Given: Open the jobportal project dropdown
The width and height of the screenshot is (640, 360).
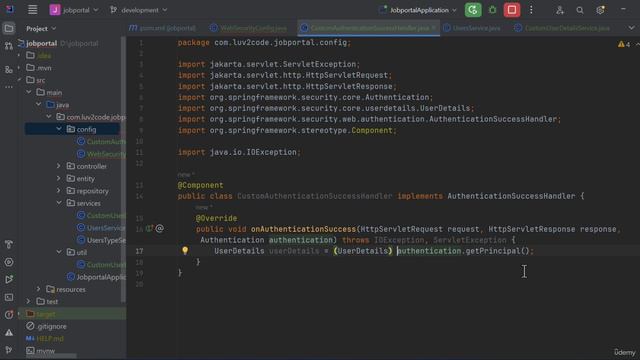Looking at the screenshot, I should 74,10.
